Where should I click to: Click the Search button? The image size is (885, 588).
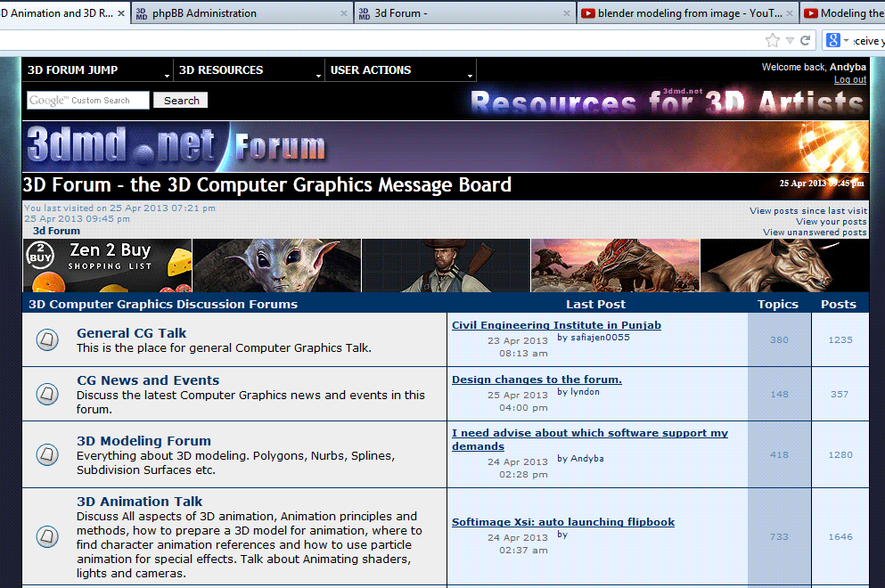pos(181,101)
